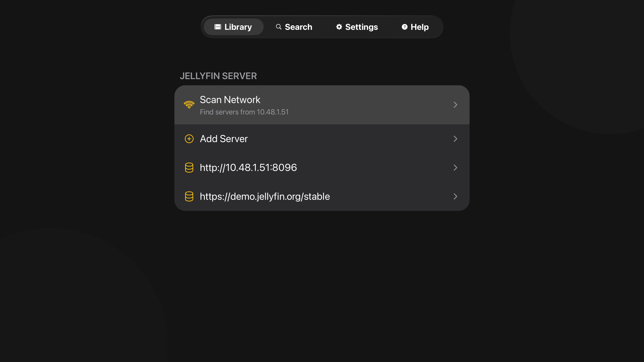The height and width of the screenshot is (362, 644).
Task: Click the 'Find servers from 10.48.1.51' subtitle
Action: click(244, 112)
